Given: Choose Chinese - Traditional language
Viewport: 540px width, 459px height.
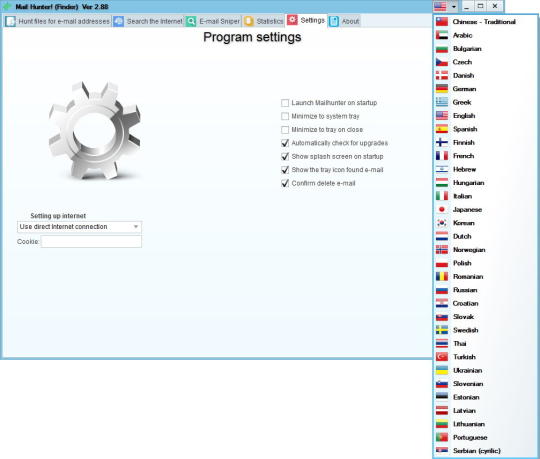Looking at the screenshot, I should coord(485,22).
